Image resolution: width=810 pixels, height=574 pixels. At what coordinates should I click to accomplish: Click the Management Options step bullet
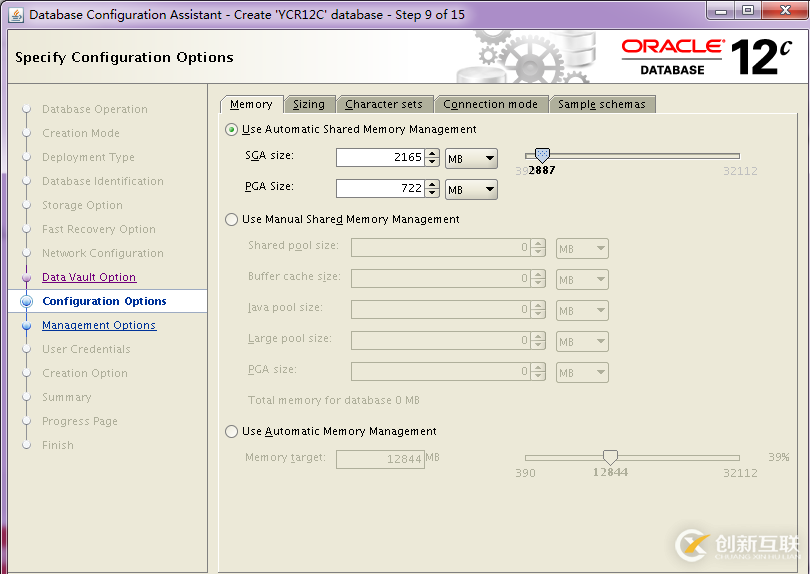(x=26, y=325)
